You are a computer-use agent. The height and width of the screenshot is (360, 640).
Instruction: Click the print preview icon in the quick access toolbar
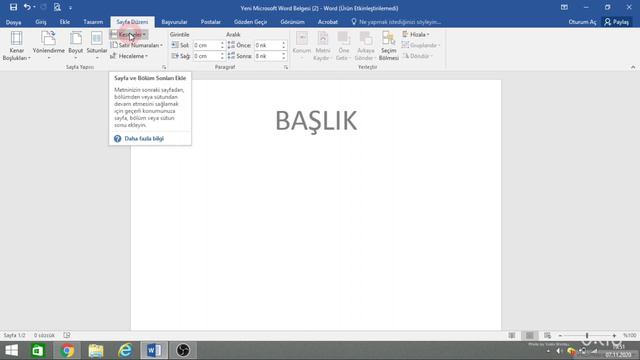57,7
